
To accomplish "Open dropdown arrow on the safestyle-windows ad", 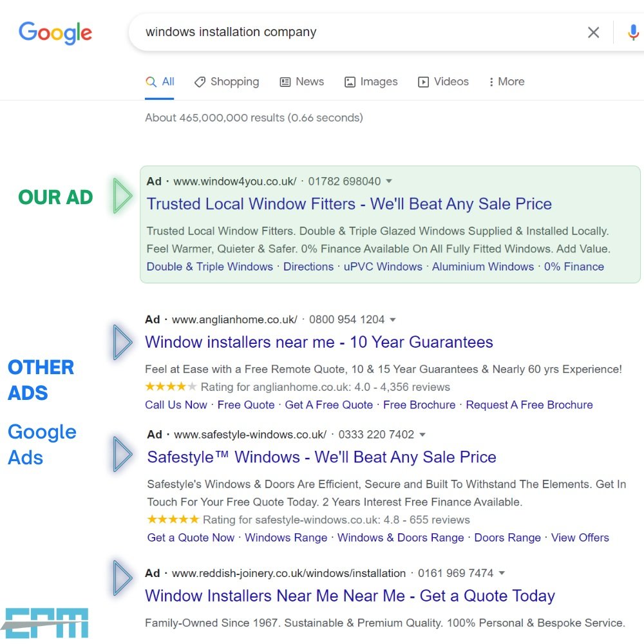I will (x=422, y=435).
